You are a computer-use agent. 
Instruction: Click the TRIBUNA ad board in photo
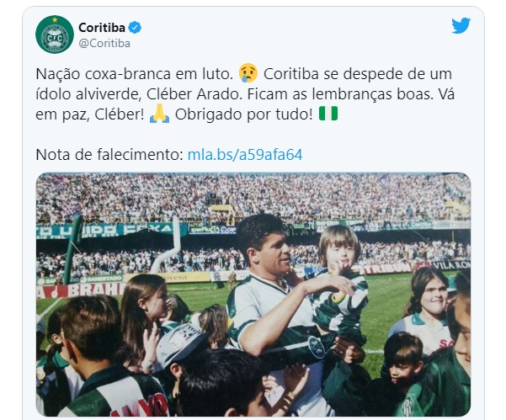[387, 268]
